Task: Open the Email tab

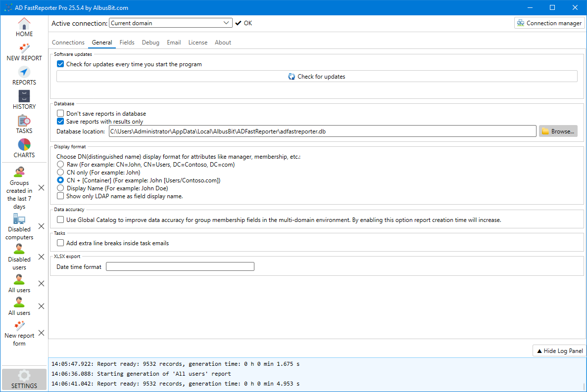Action: 174,43
